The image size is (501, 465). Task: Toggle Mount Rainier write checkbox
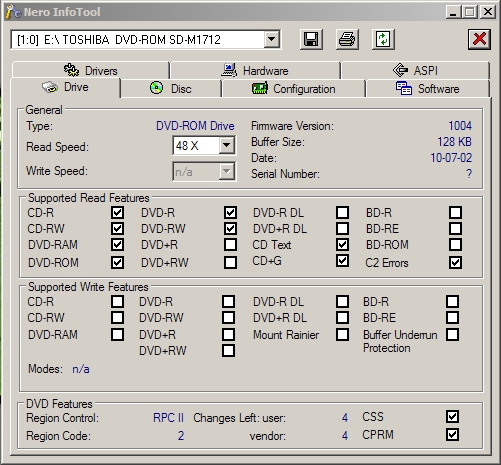point(342,334)
